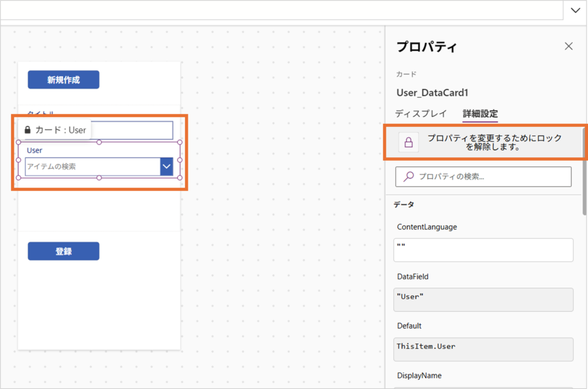Click the lock icon in the カード: User tag

pyautogui.click(x=28, y=130)
